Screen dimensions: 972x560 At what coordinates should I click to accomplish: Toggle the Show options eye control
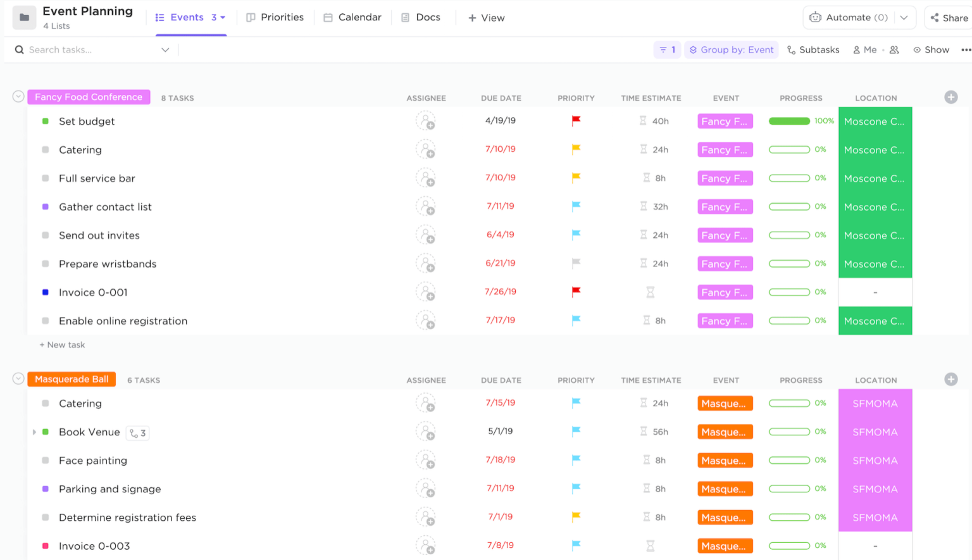(931, 49)
